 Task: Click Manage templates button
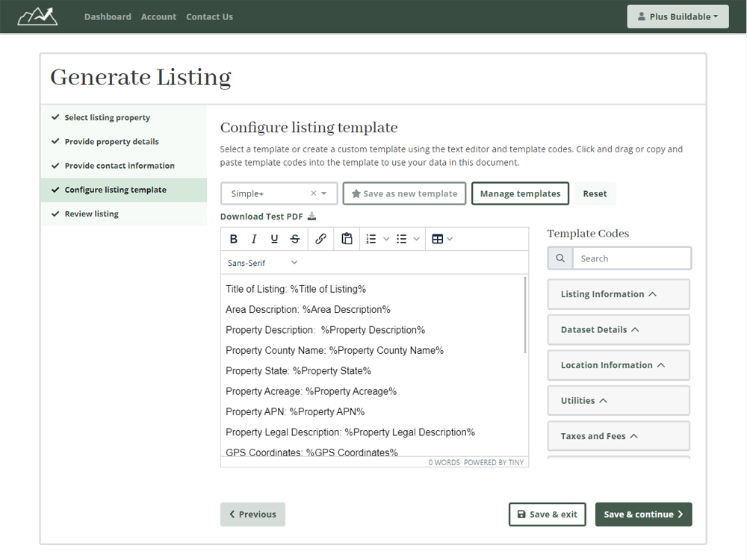pyautogui.click(x=520, y=193)
